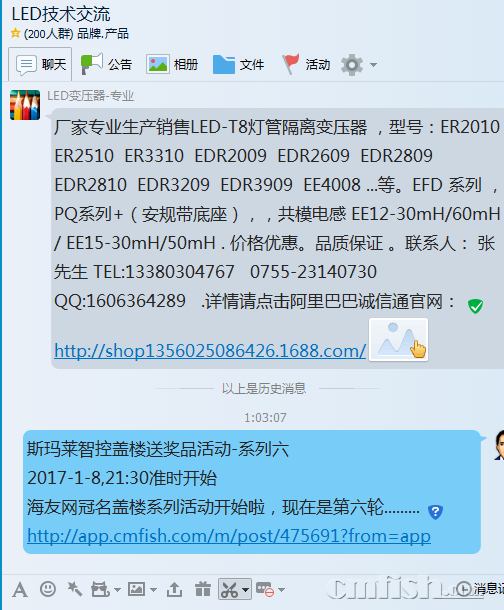Switch to the 文件 tab
504x610 pixels.
(238, 64)
